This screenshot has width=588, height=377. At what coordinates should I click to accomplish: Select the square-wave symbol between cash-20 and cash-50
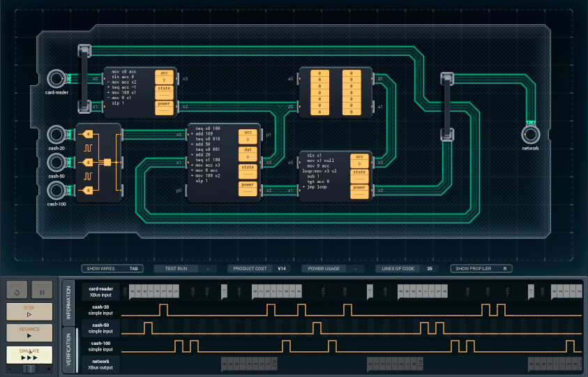(88, 148)
